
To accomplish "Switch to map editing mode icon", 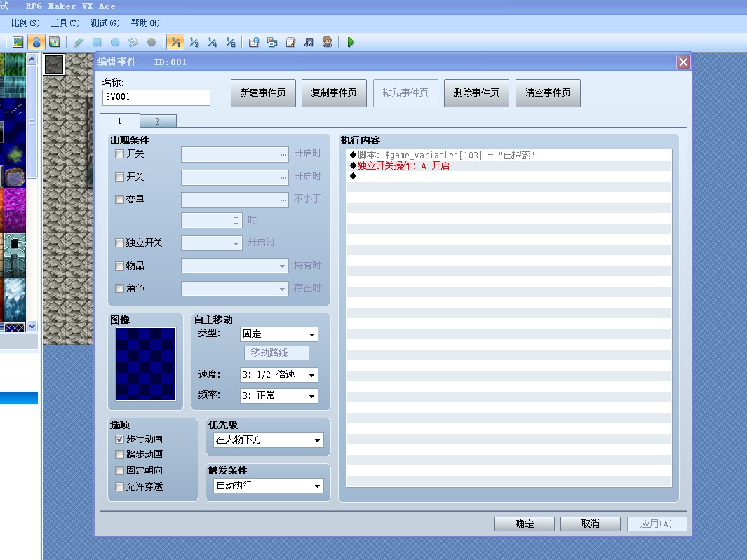I will 18,42.
